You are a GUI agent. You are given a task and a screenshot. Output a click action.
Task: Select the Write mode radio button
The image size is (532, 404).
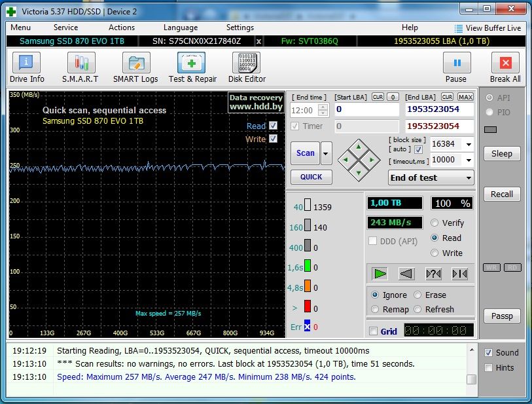(x=434, y=253)
